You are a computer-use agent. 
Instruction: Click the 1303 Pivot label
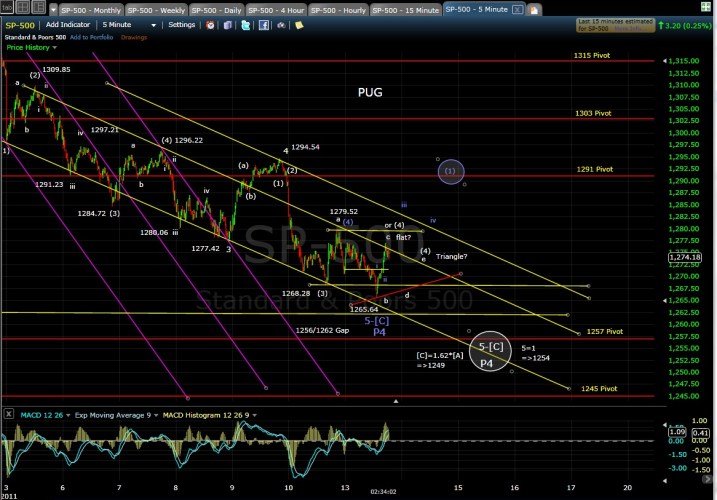[x=593, y=113]
